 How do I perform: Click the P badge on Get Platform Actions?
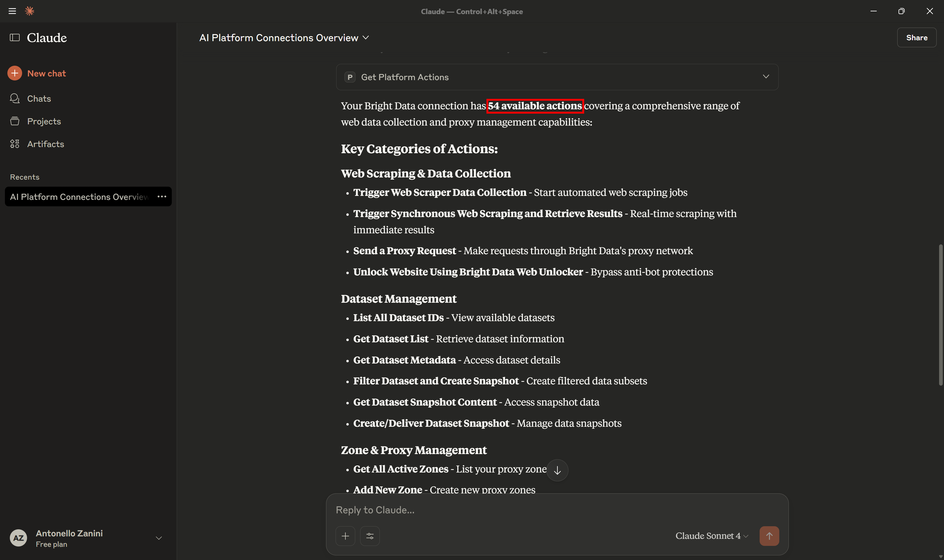pyautogui.click(x=349, y=77)
